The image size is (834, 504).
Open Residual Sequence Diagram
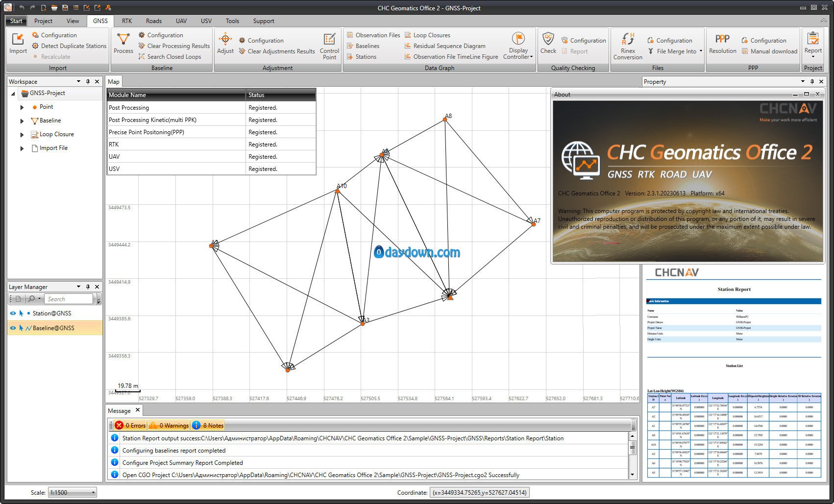coord(445,46)
